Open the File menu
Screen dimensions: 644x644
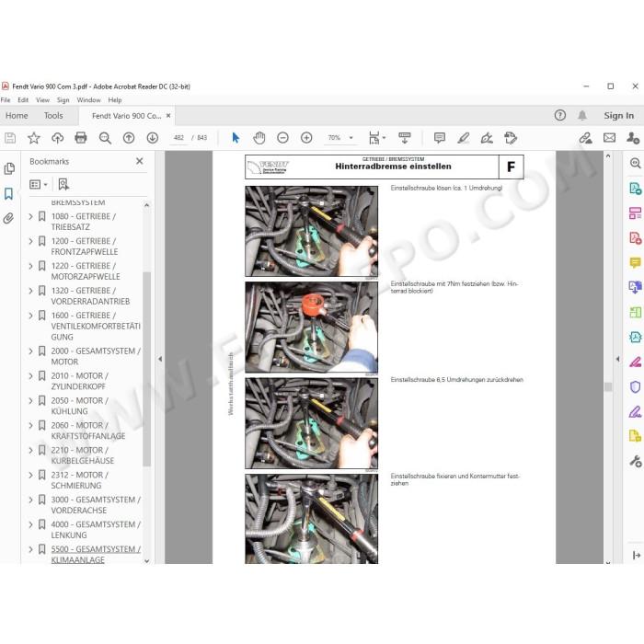[6, 99]
